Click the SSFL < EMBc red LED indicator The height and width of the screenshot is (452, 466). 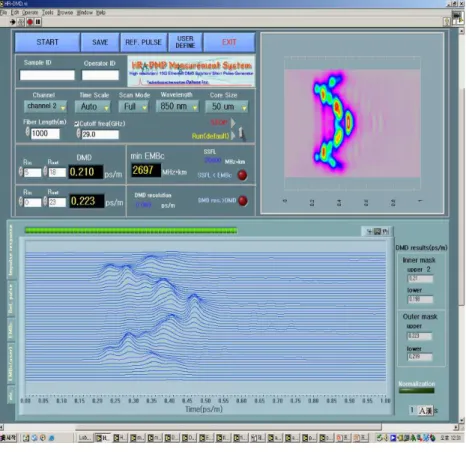(242, 175)
